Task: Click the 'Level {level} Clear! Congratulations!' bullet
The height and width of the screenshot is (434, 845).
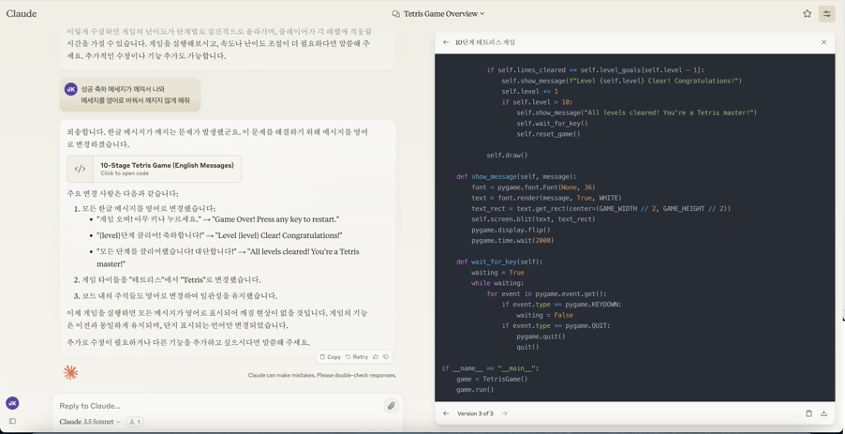Action: tap(219, 236)
